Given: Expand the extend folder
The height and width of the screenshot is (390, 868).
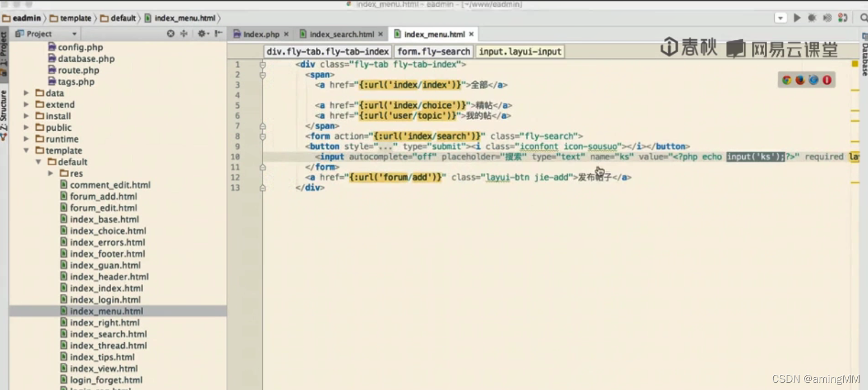Looking at the screenshot, I should (x=26, y=104).
